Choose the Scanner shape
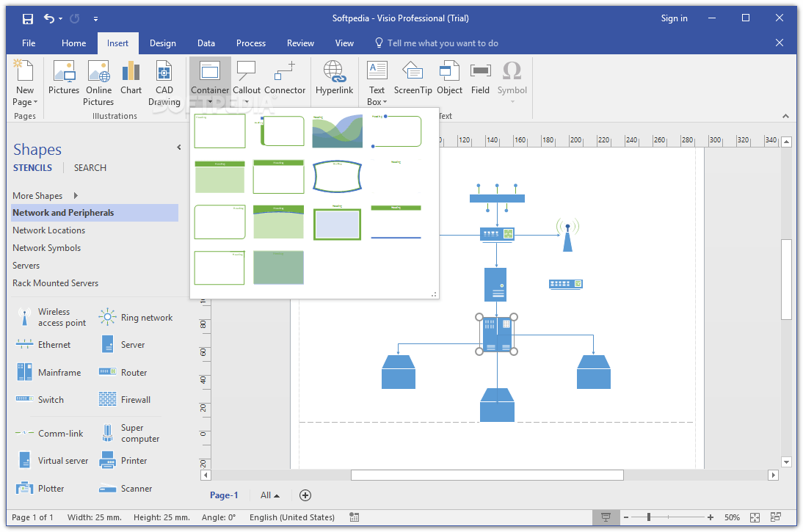The height and width of the screenshot is (532, 803). (x=123, y=488)
